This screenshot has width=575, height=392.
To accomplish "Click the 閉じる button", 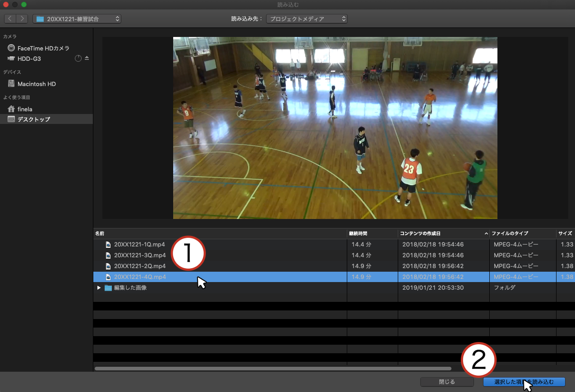I will point(446,382).
